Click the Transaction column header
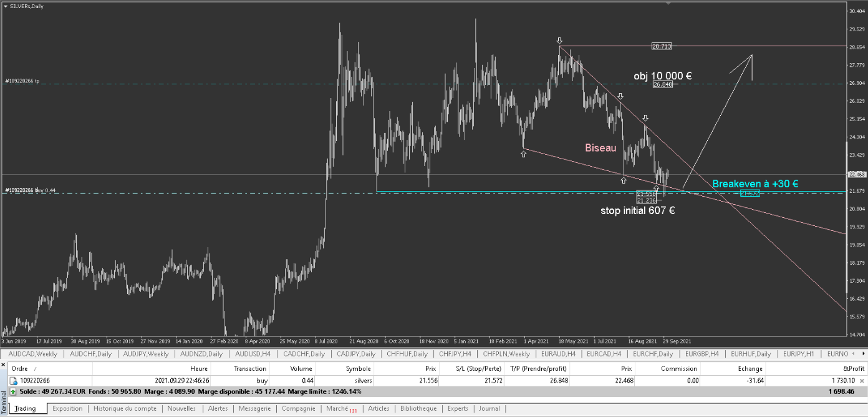 [x=241, y=369]
